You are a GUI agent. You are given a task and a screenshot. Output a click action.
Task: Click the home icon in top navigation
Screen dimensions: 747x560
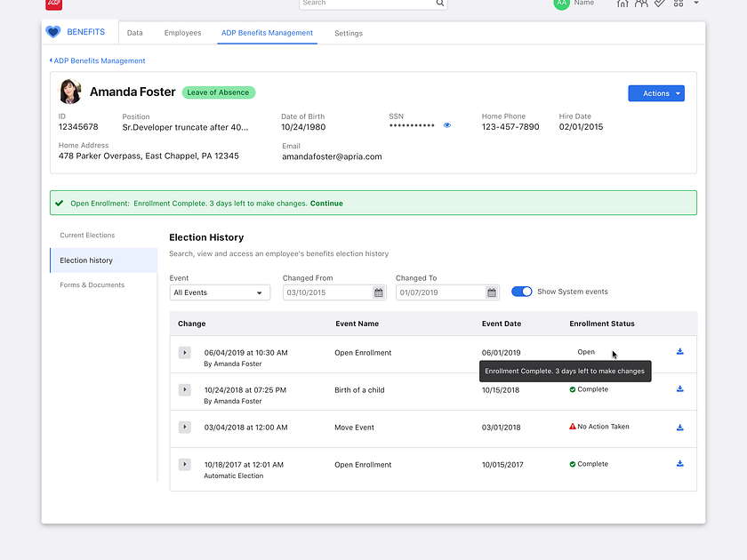(x=622, y=5)
